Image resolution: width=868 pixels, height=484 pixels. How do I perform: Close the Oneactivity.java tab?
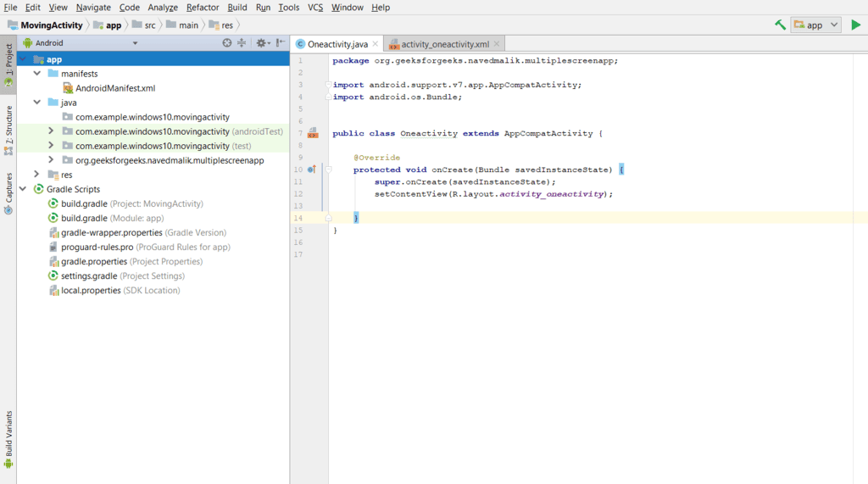click(x=376, y=44)
